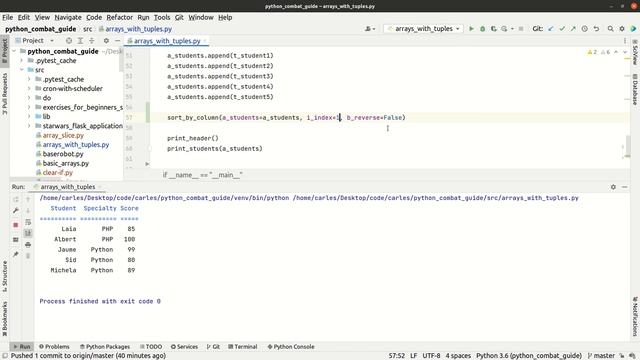Toggle soft-wrap in Run console
The image size is (640, 360).
[28, 222]
